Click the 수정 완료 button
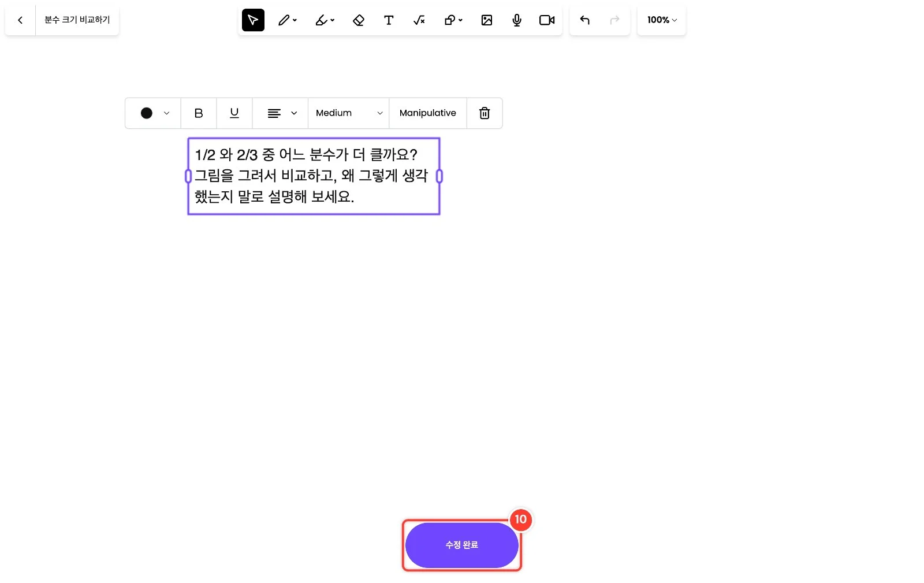The height and width of the screenshot is (583, 924). pos(462,545)
